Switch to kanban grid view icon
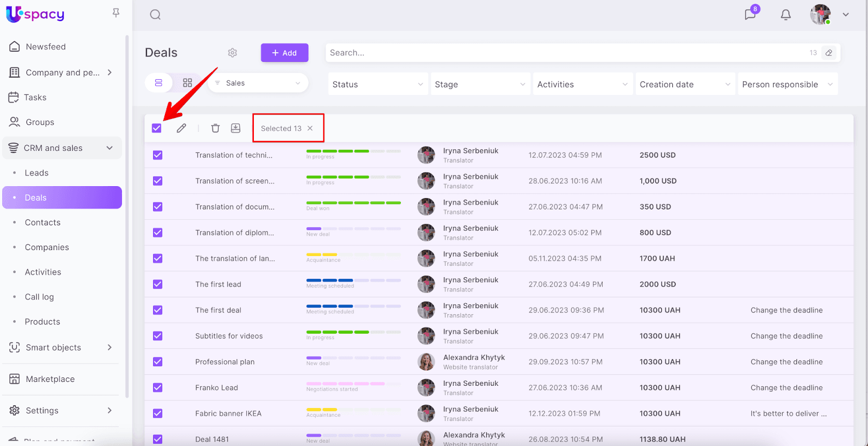The image size is (868, 446). point(188,83)
